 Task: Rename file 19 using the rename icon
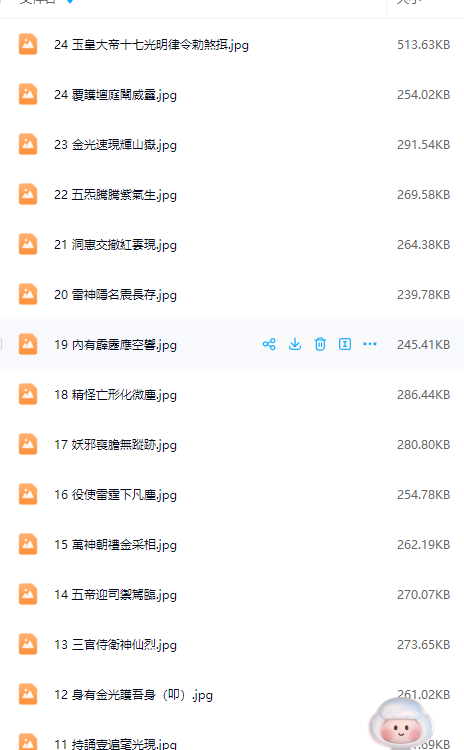pyautogui.click(x=345, y=344)
